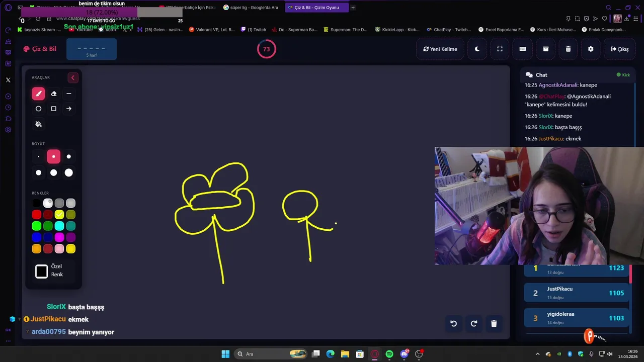Pick the bright green color swatch
This screenshot has height=362, width=644.
coord(37,226)
